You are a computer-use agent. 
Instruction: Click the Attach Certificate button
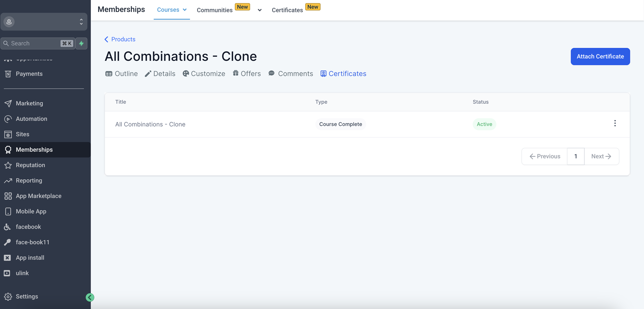(x=600, y=57)
